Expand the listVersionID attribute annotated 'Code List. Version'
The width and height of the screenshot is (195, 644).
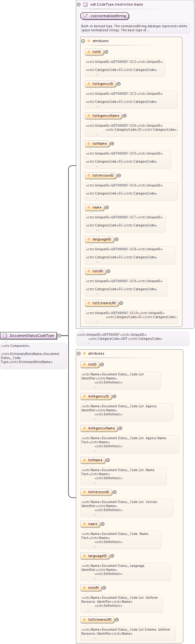click(x=115, y=492)
